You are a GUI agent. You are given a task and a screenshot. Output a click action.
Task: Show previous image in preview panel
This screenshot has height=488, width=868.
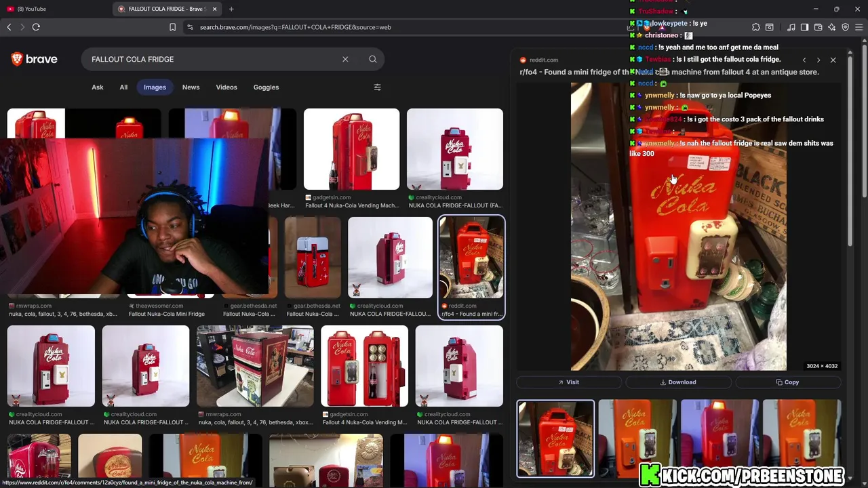[x=804, y=60]
